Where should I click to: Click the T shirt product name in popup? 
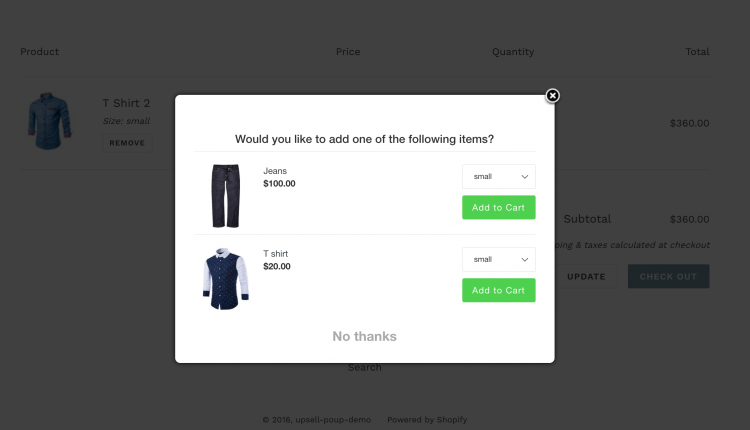click(x=276, y=254)
